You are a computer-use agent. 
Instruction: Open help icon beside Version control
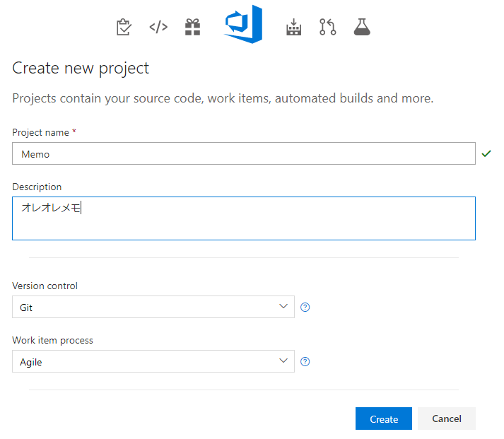pos(305,308)
